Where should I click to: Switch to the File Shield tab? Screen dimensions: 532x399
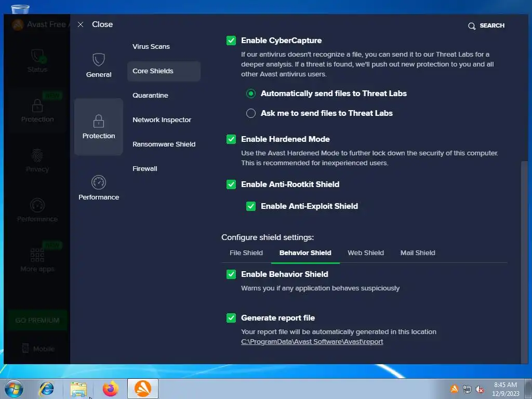(x=246, y=253)
